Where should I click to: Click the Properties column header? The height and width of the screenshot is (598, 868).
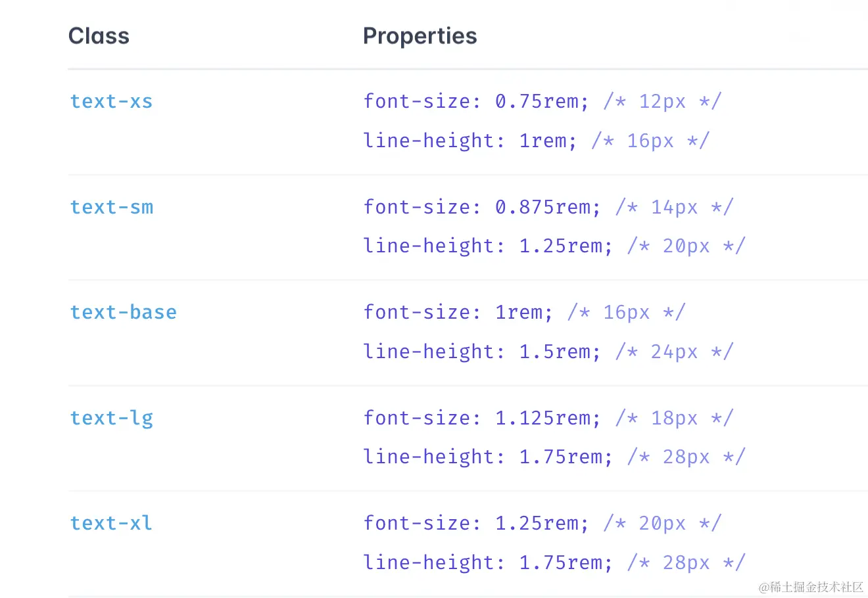420,36
